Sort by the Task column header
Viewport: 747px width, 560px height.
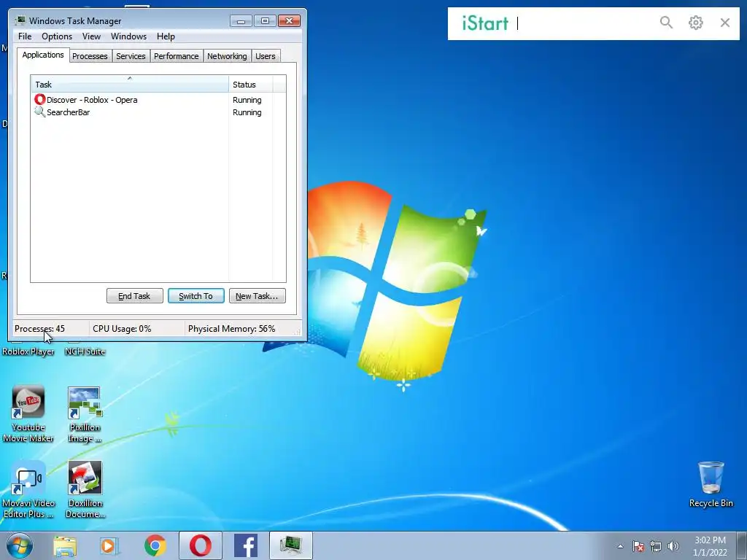point(130,85)
